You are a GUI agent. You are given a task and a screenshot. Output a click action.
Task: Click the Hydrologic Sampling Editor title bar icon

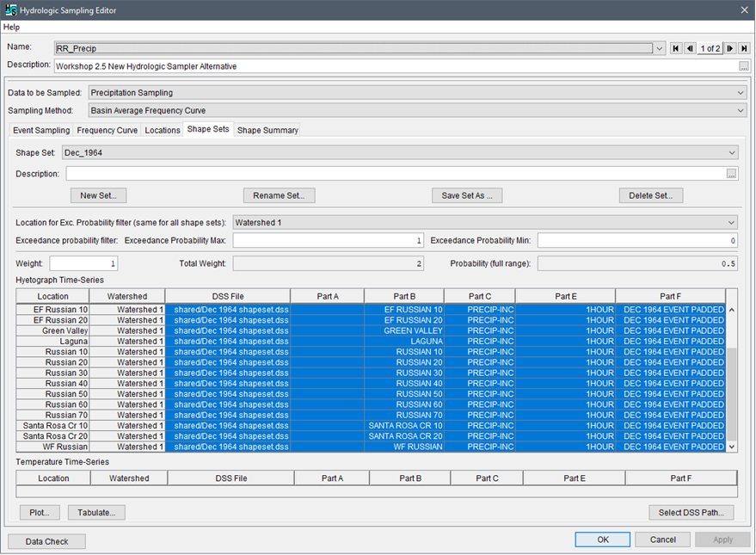click(9, 9)
